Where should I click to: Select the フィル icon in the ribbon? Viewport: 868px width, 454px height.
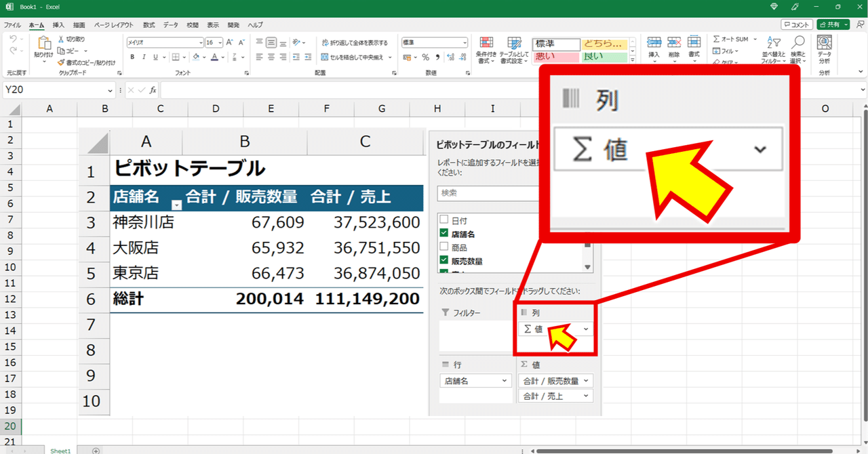tap(716, 51)
